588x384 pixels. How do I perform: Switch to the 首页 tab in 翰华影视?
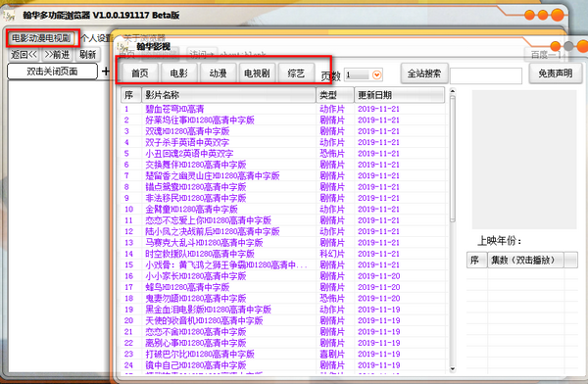click(139, 73)
